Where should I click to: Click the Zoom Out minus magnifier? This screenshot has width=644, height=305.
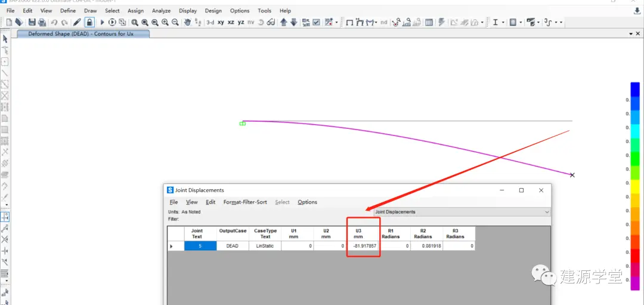[x=175, y=23]
